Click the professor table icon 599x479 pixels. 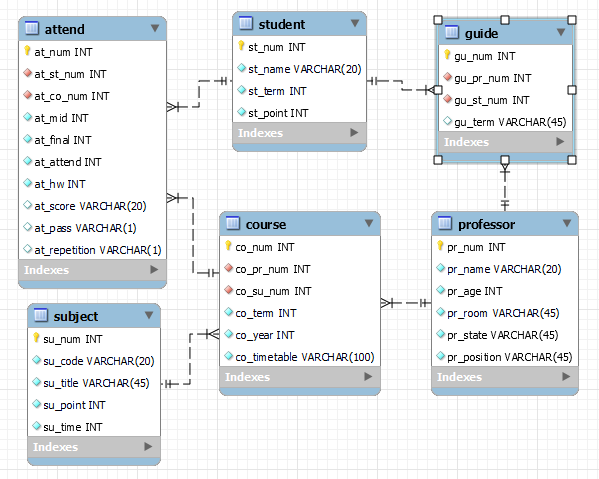point(445,223)
